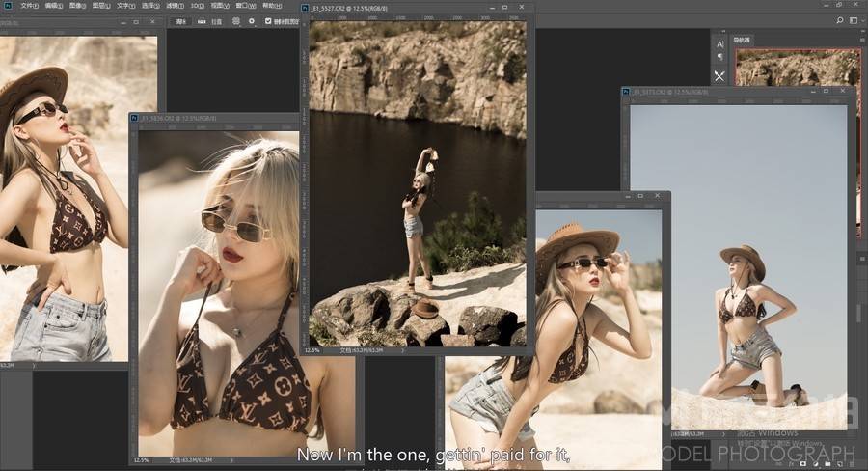Open the crop overlay grid options
The width and height of the screenshot is (868, 471).
(x=236, y=21)
